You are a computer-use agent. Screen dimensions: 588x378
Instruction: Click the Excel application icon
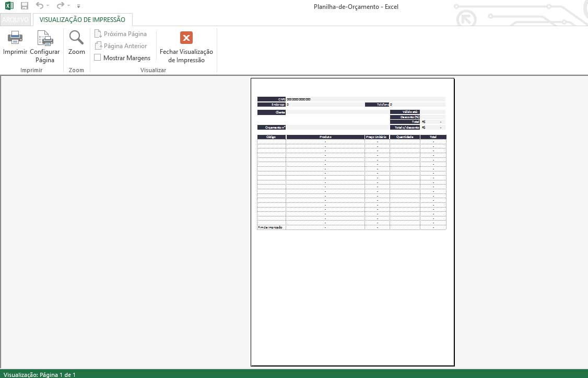9,6
